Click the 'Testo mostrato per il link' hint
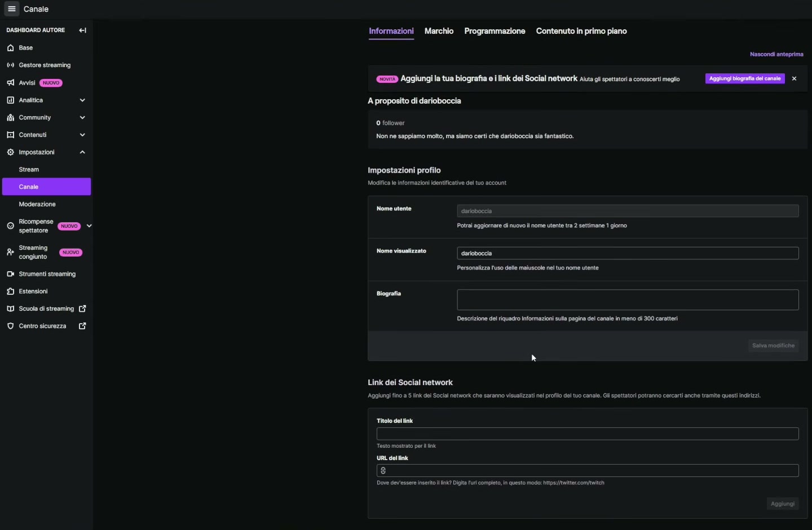 pos(406,446)
